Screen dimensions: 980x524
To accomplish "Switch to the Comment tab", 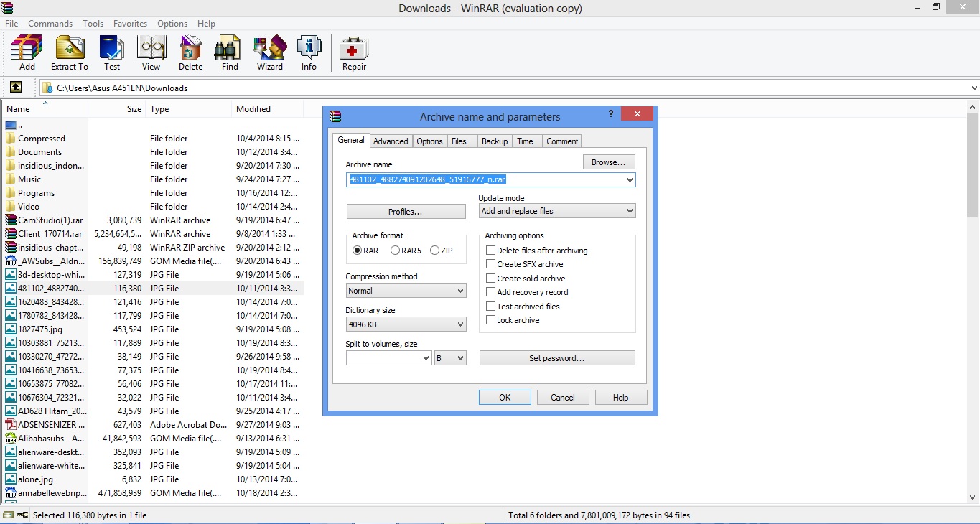I will pyautogui.click(x=562, y=141).
